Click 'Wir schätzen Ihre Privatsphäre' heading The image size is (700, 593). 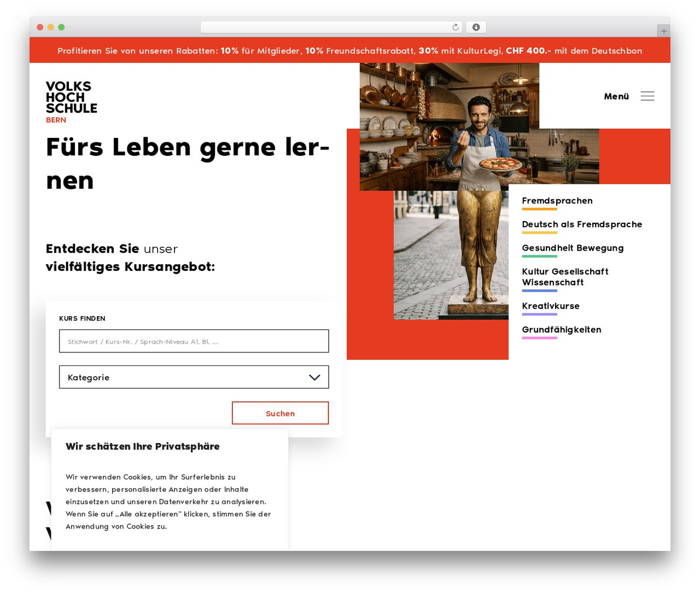[143, 446]
